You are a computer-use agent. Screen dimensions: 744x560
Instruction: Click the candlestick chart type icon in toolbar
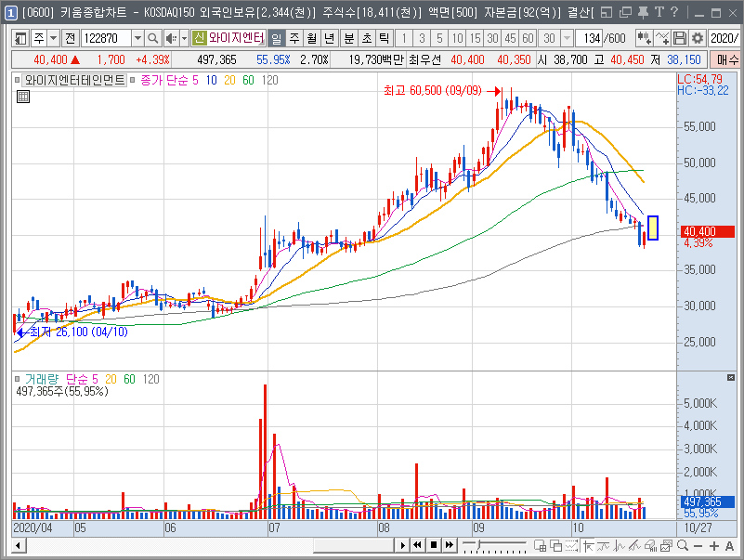pos(645,38)
